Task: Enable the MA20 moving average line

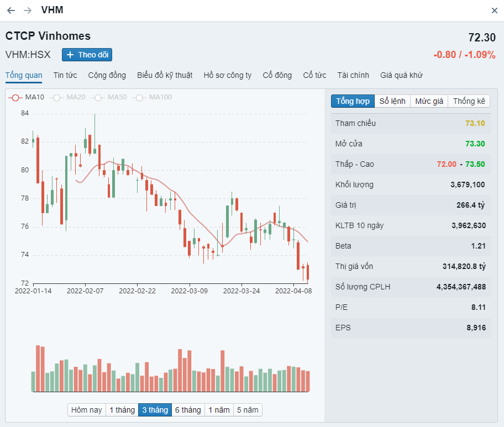Action: point(68,97)
